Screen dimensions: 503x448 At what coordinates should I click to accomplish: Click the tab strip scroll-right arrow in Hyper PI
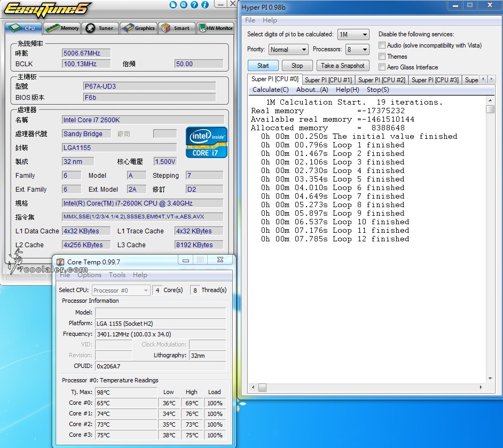pos(491,79)
